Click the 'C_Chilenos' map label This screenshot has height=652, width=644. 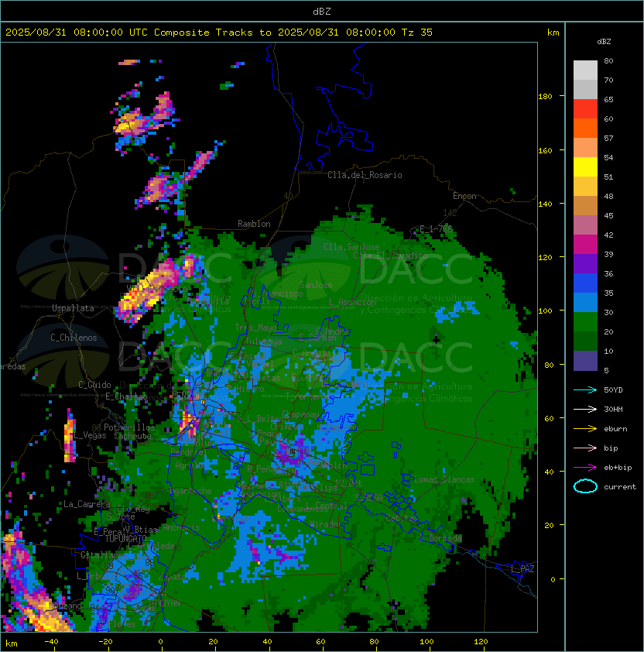74,338
